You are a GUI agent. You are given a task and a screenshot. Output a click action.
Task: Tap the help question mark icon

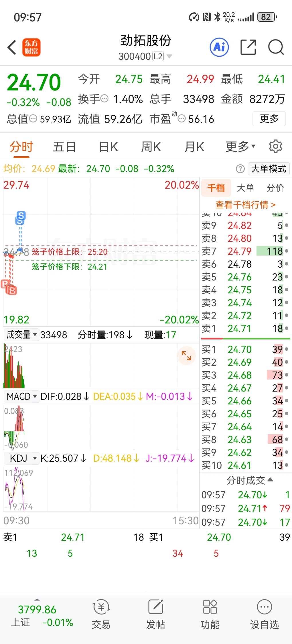tap(240, 169)
